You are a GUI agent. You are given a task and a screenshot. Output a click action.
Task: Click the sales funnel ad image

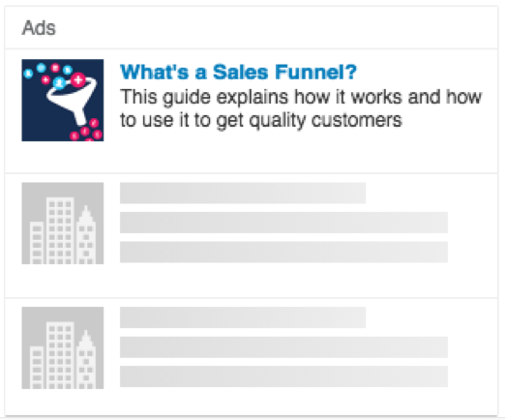coord(63,100)
